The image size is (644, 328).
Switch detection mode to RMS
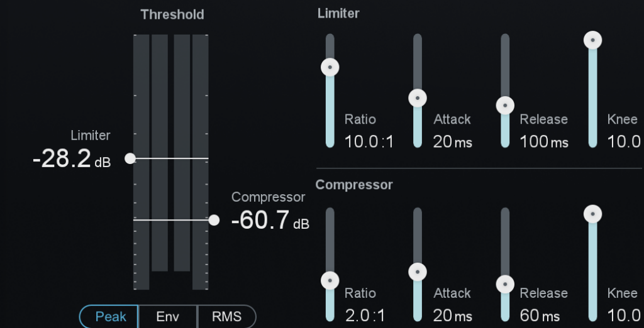(x=226, y=317)
